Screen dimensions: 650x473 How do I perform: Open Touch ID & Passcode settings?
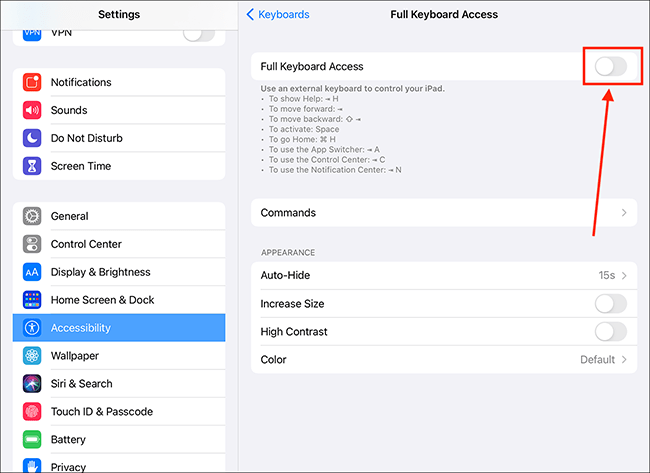pos(119,412)
